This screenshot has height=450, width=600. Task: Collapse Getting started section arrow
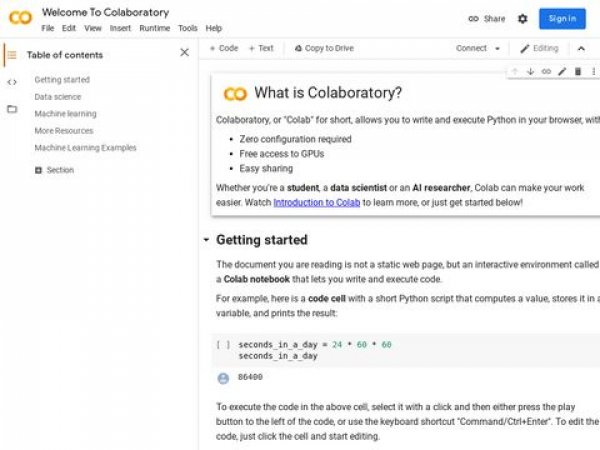click(x=206, y=240)
